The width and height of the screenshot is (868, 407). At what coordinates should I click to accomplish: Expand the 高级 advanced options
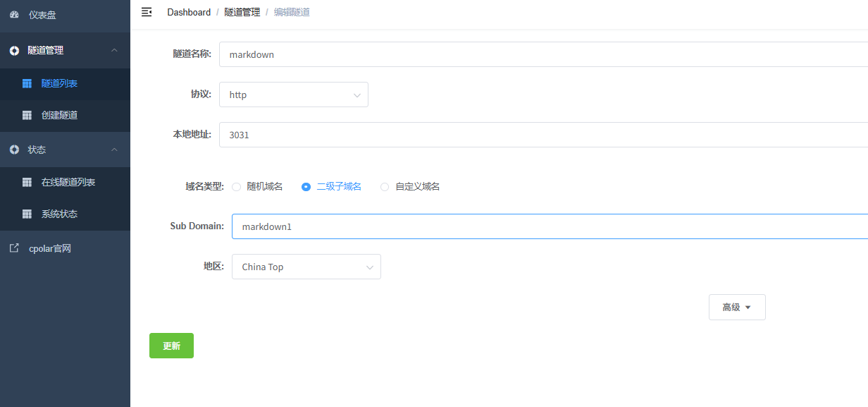(x=736, y=308)
